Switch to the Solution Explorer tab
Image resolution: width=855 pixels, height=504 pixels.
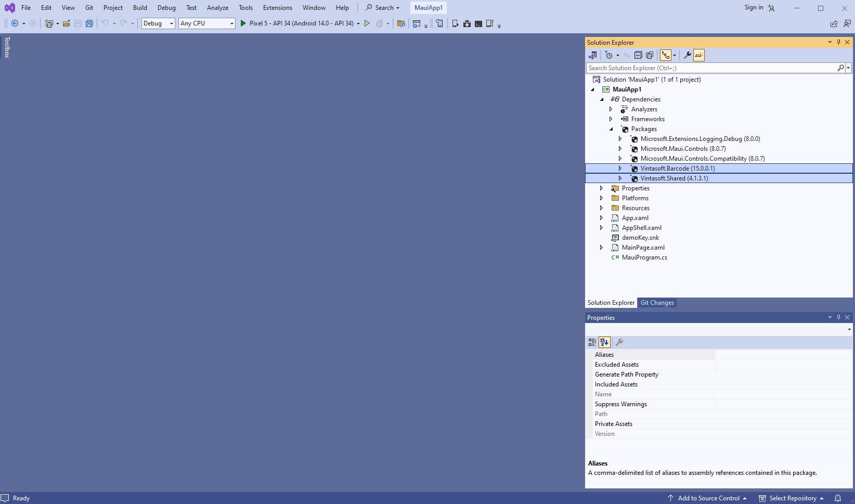611,303
